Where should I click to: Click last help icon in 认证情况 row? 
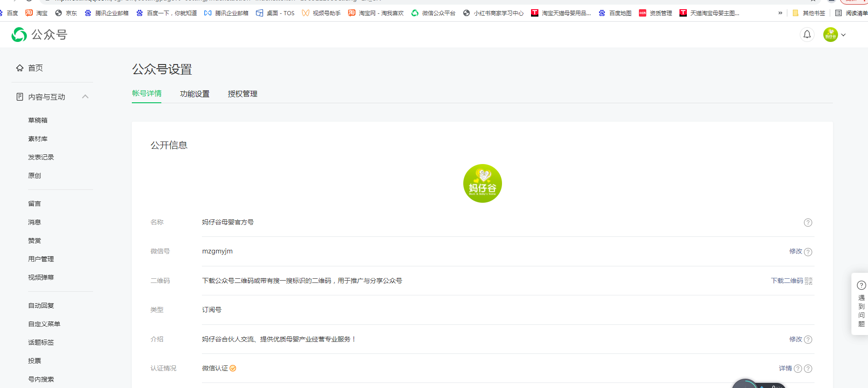[808, 369]
